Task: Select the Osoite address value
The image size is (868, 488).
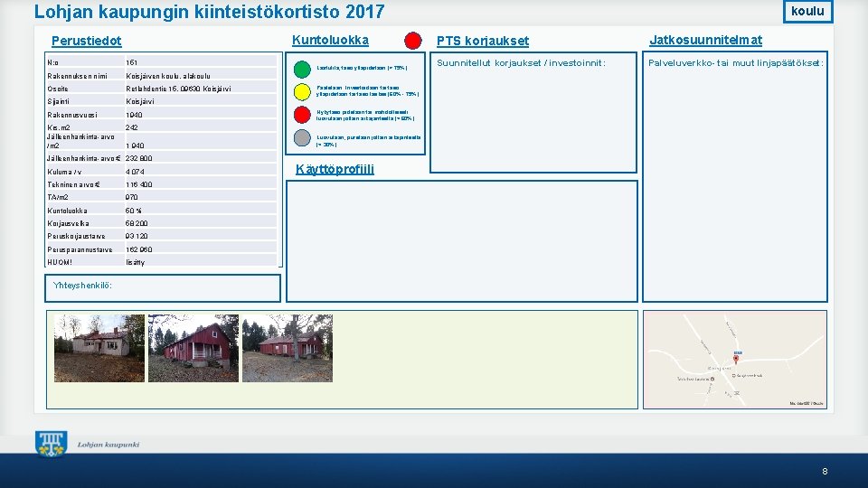Action: pyautogui.click(x=178, y=89)
